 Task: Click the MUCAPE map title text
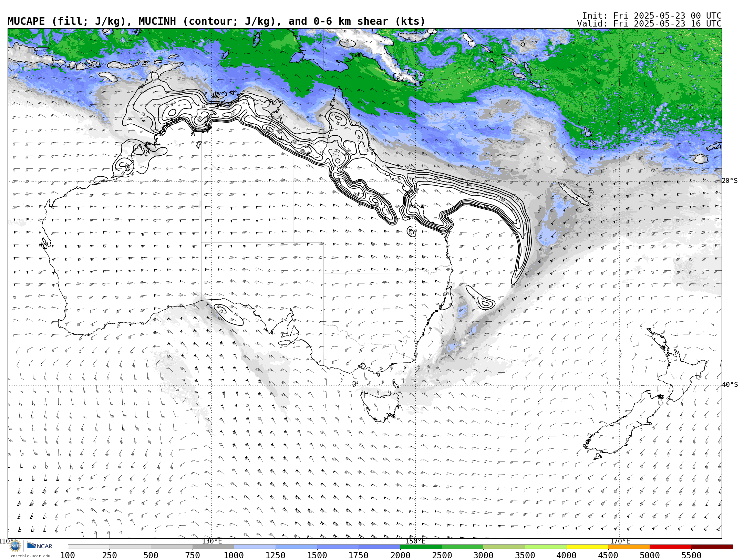(216, 21)
